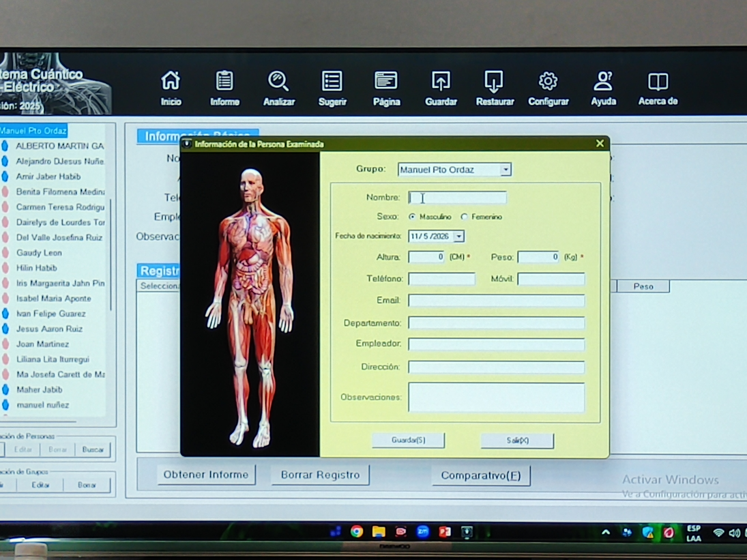This screenshot has height=560, width=747.
Task: Click the Altura (CM) field
Action: [x=426, y=257]
